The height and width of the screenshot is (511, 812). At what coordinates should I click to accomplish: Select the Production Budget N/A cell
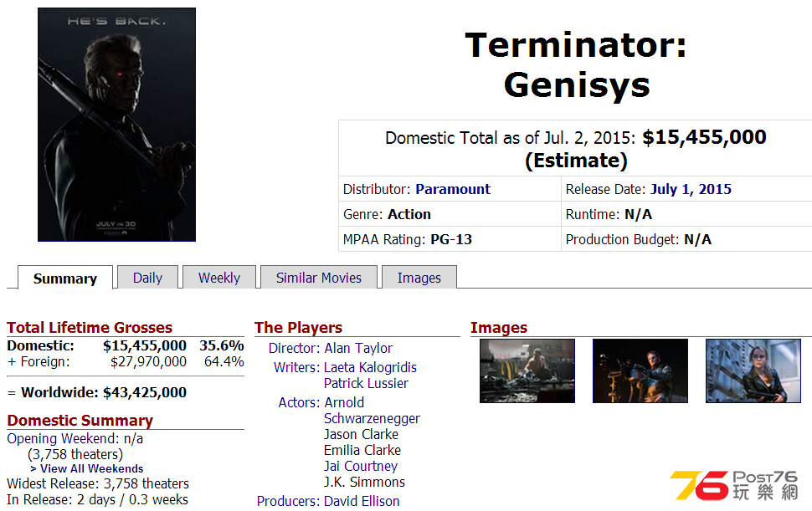[x=686, y=239]
